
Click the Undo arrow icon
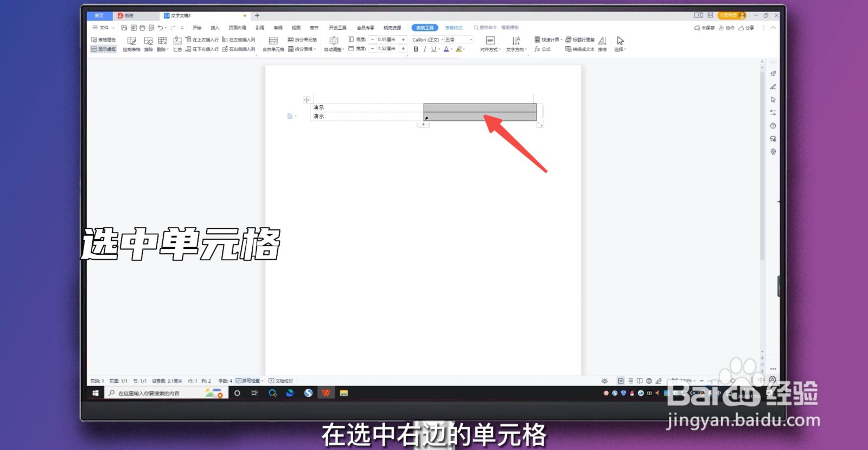(x=160, y=28)
